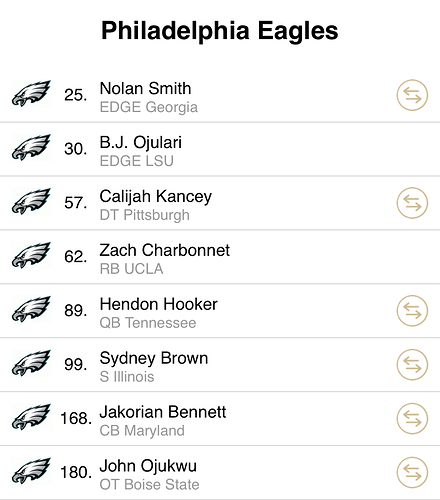Select the Nolan Smith player name
The width and height of the screenshot is (440, 500).
click(146, 88)
